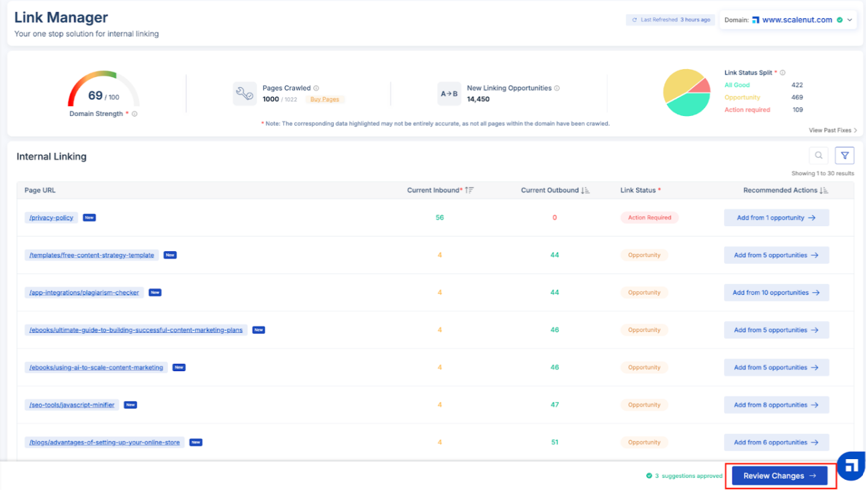This screenshot has width=866, height=504.
Task: Click the Review Changes button
Action: [779, 476]
